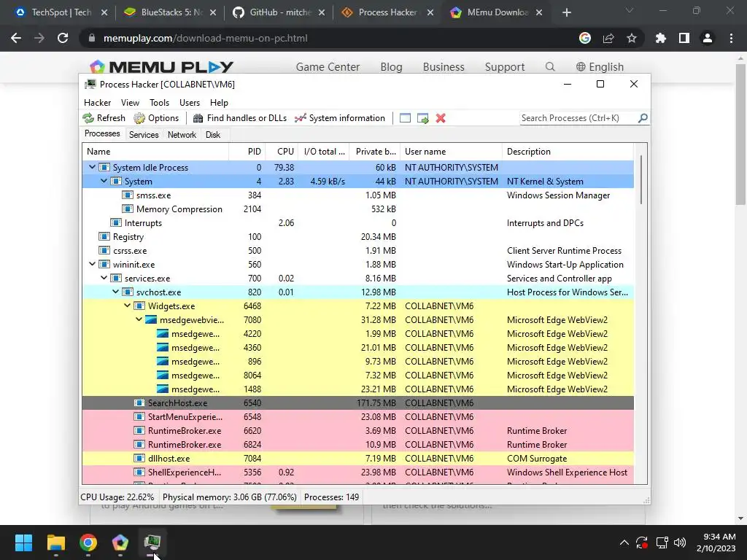This screenshot has height=560, width=747.
Task: Collapse the wininit.exe tree node
Action: [x=92, y=264]
